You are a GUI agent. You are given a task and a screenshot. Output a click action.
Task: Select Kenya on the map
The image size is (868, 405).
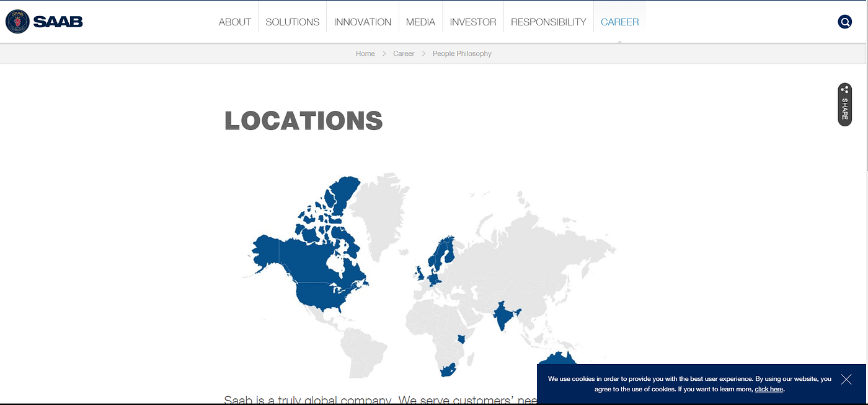[462, 339]
